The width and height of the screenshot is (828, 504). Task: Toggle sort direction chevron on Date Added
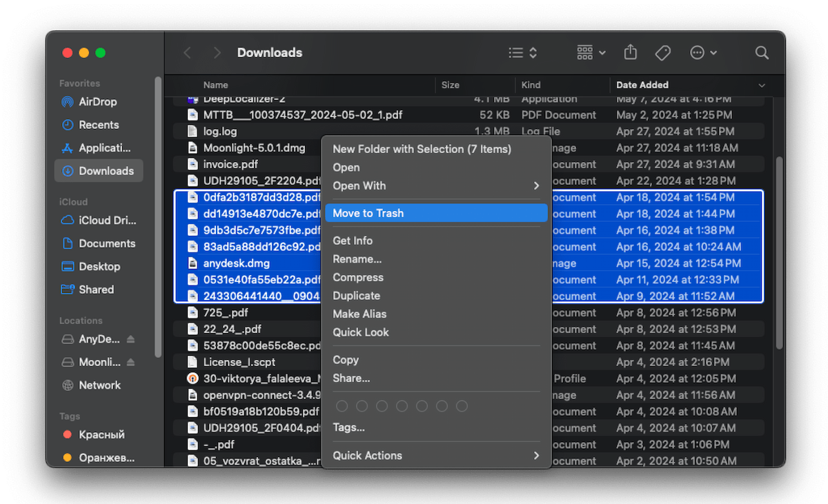point(762,85)
